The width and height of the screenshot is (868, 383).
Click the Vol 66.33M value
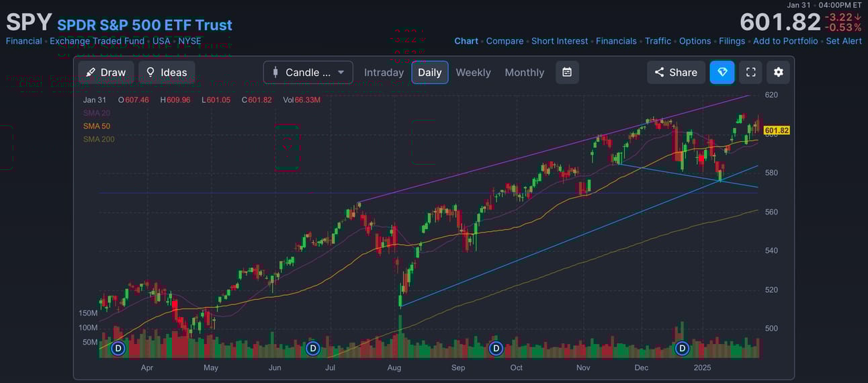click(301, 99)
